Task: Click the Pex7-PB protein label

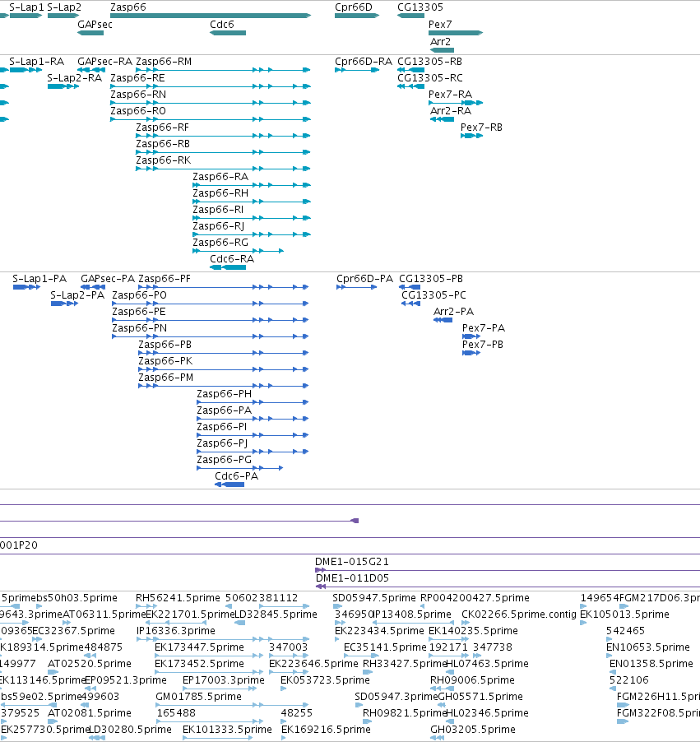Action: pyautogui.click(x=483, y=345)
